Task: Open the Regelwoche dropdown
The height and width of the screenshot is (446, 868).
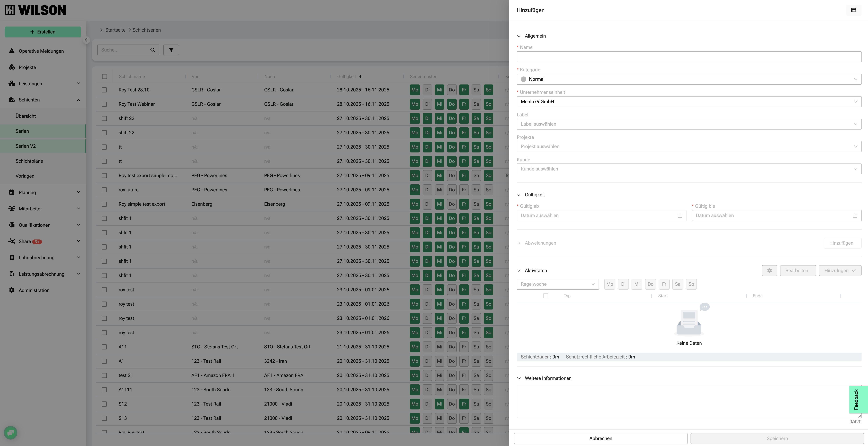Action: click(x=557, y=284)
